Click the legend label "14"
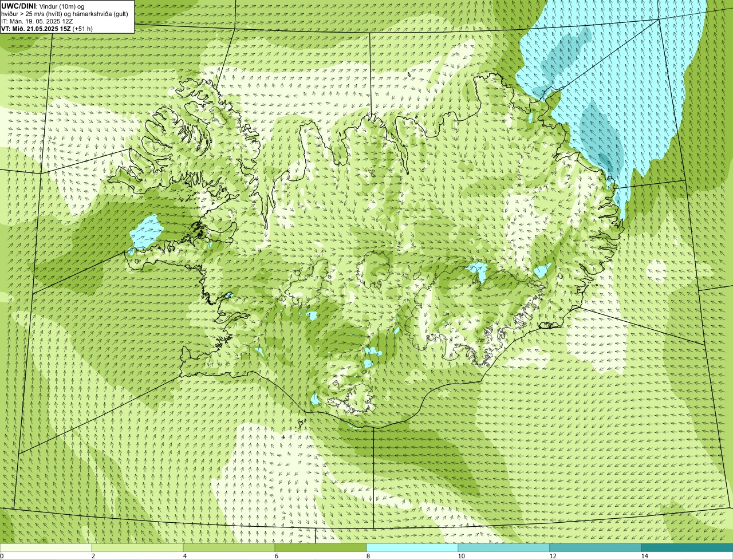The width and height of the screenshot is (733, 560). pyautogui.click(x=644, y=556)
